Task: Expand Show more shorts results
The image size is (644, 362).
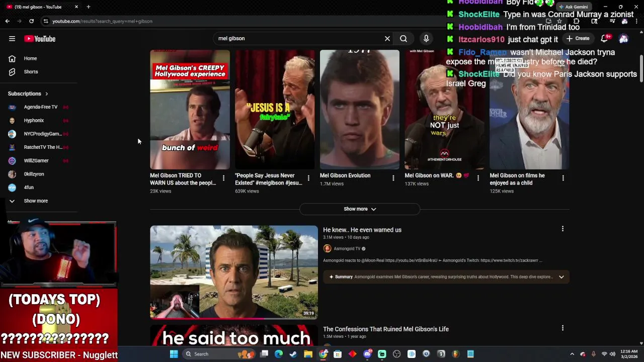Action: tap(360, 209)
